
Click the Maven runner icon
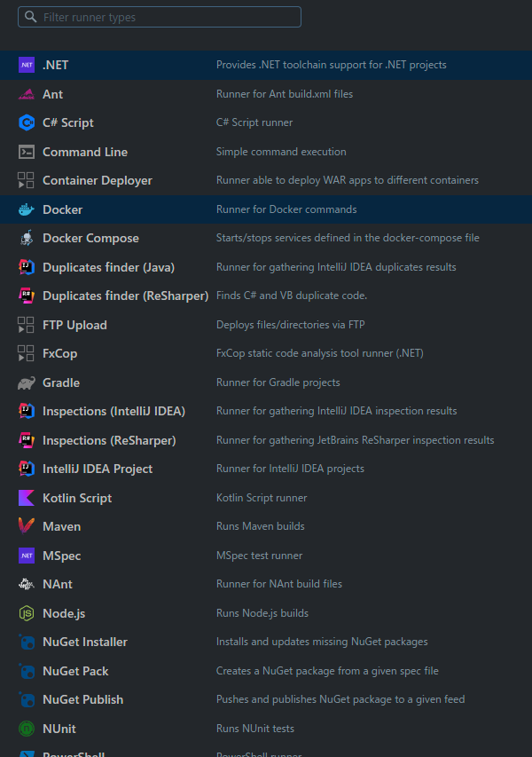click(27, 526)
